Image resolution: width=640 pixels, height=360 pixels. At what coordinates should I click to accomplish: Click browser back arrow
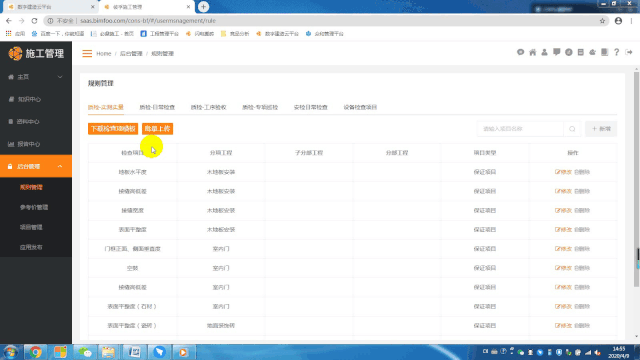pyautogui.click(x=9, y=21)
